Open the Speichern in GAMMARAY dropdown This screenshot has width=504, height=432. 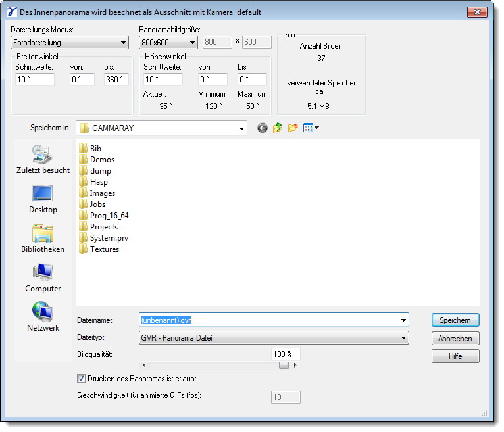pos(161,128)
